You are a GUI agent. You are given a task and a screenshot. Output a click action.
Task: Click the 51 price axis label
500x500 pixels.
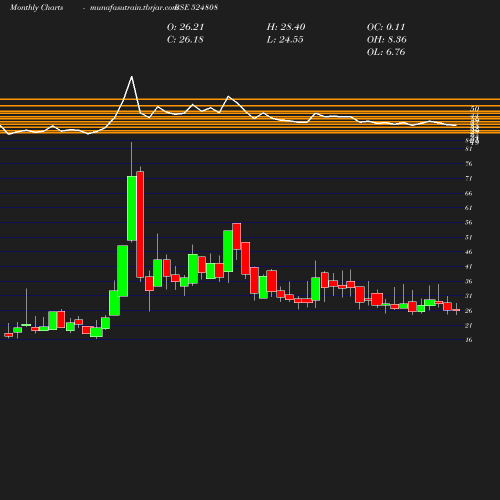pyautogui.click(x=469, y=237)
